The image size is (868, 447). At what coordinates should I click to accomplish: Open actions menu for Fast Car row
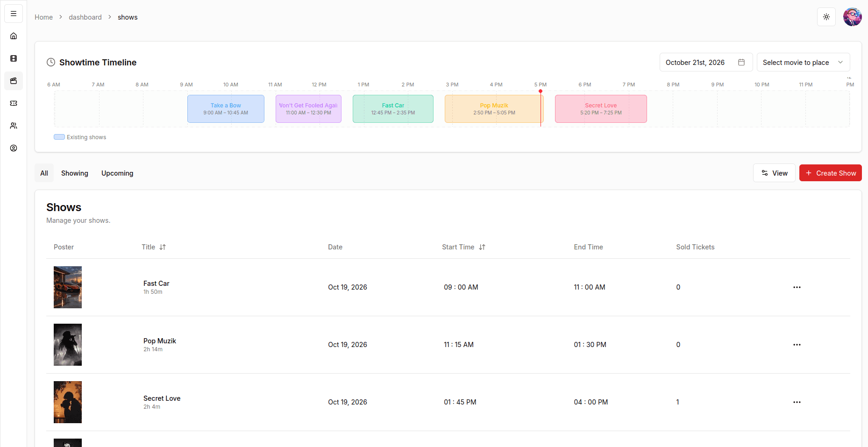[797, 287]
